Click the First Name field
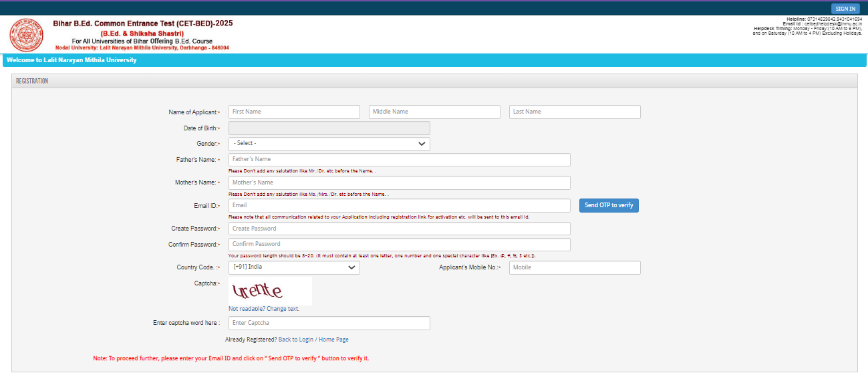Viewport: 868px width, 379px height. pos(294,112)
